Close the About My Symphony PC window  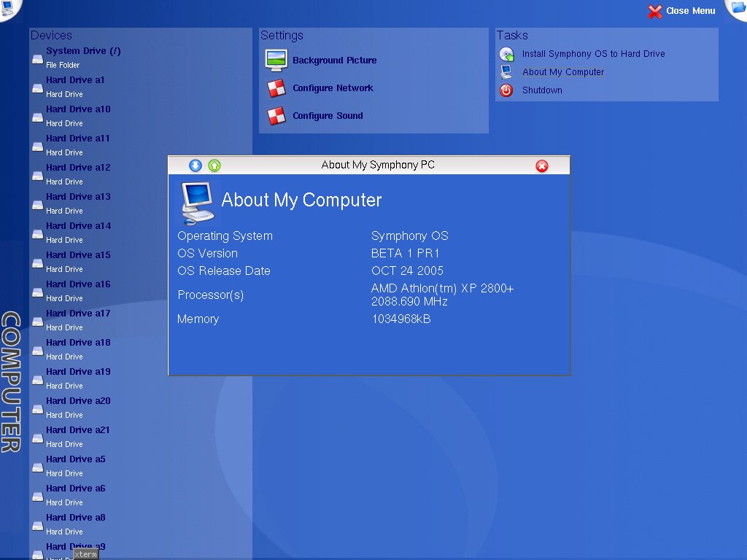click(542, 166)
